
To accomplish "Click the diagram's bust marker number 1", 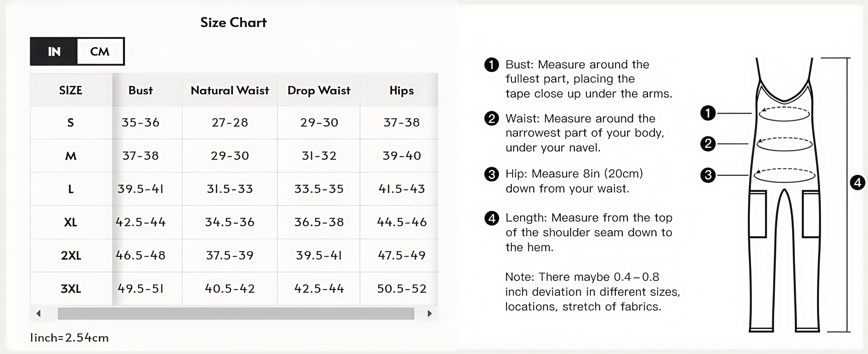I will tap(708, 113).
